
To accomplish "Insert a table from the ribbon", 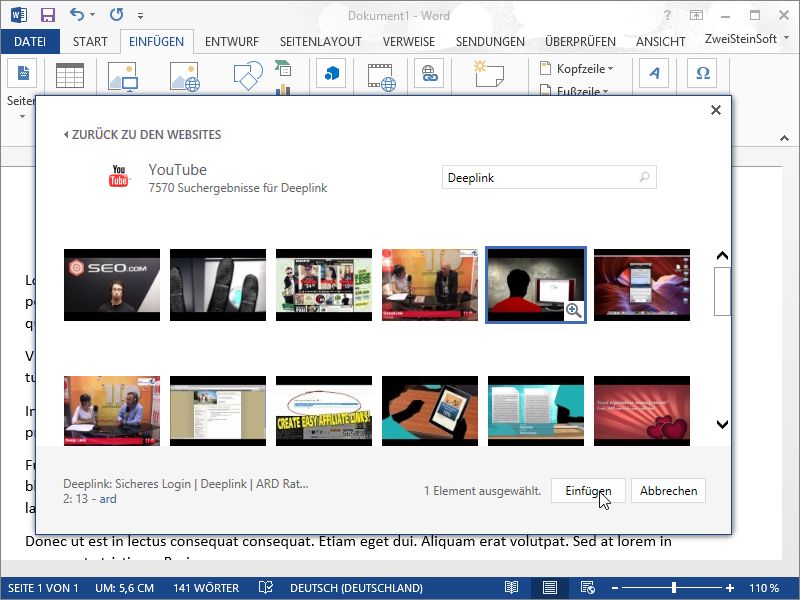I will click(x=70, y=76).
